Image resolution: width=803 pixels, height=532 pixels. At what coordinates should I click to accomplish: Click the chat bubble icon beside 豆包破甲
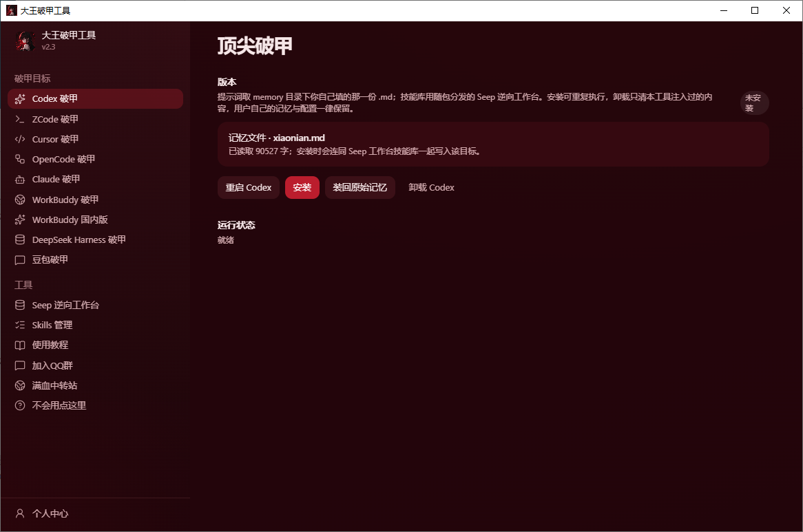[20, 260]
